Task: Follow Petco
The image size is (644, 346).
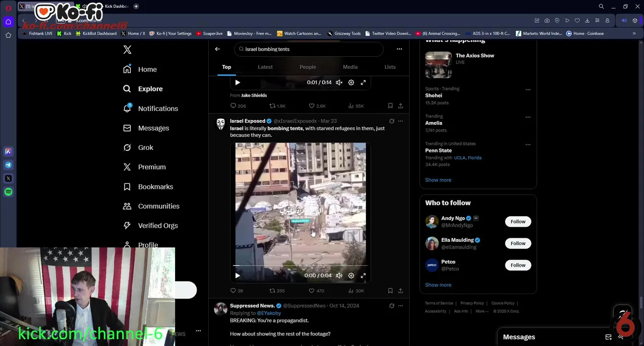Action: click(x=518, y=265)
